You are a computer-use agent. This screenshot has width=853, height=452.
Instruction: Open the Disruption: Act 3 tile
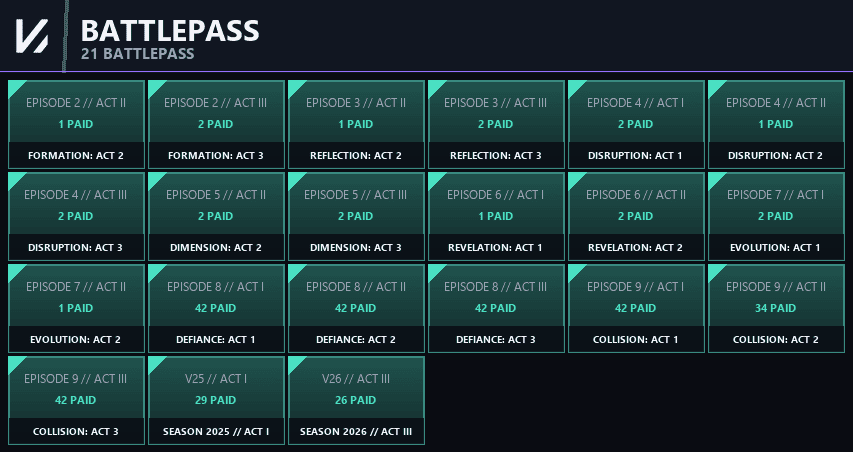(x=76, y=216)
